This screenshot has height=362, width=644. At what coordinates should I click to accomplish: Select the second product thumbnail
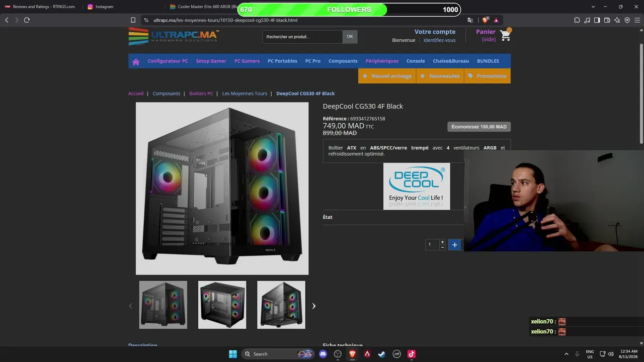(x=222, y=305)
